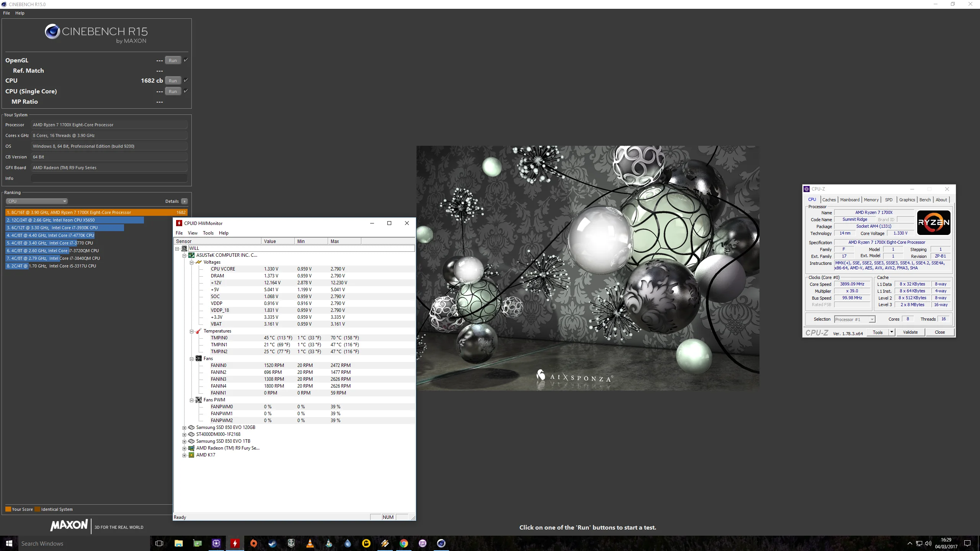Open the Action Center notification icon

point(967,543)
